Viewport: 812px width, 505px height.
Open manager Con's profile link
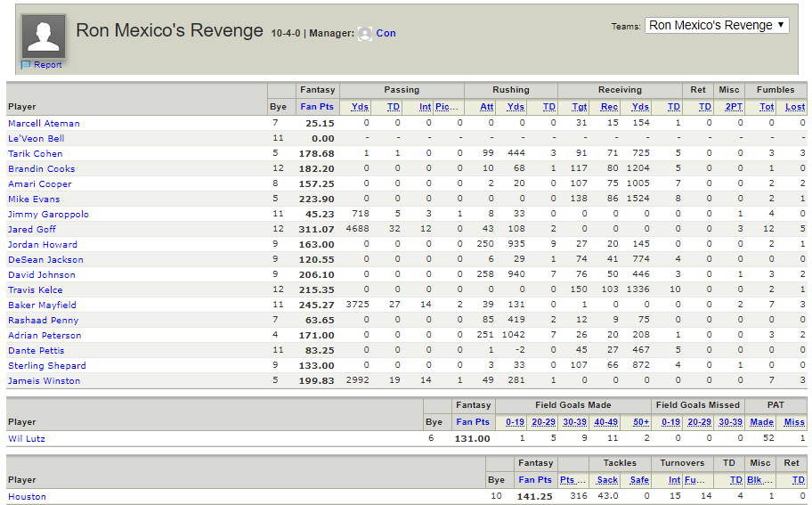tap(386, 33)
